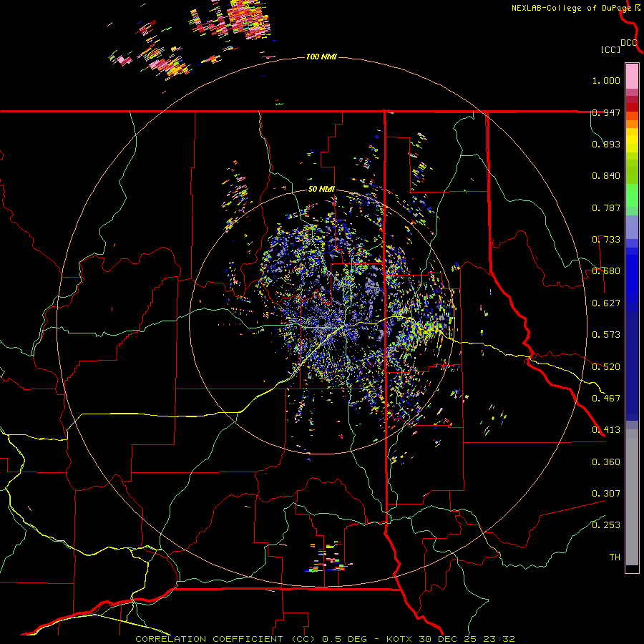Click the TH threshold label on legend
The width and height of the screenshot is (644, 644).
click(x=615, y=557)
